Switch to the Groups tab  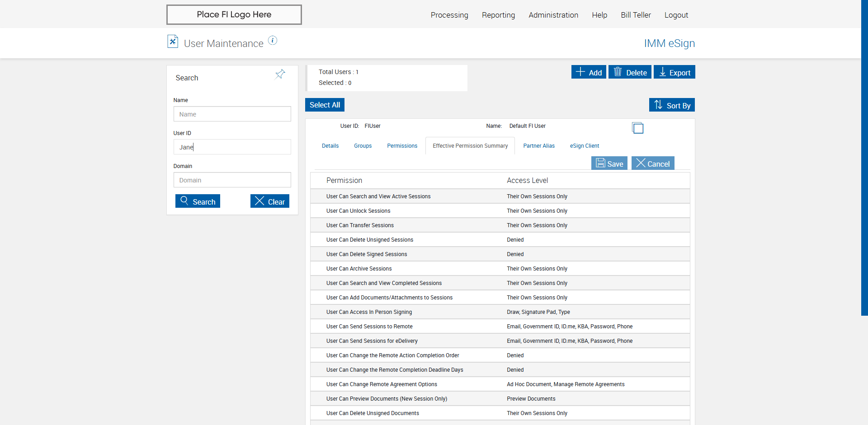(x=363, y=146)
